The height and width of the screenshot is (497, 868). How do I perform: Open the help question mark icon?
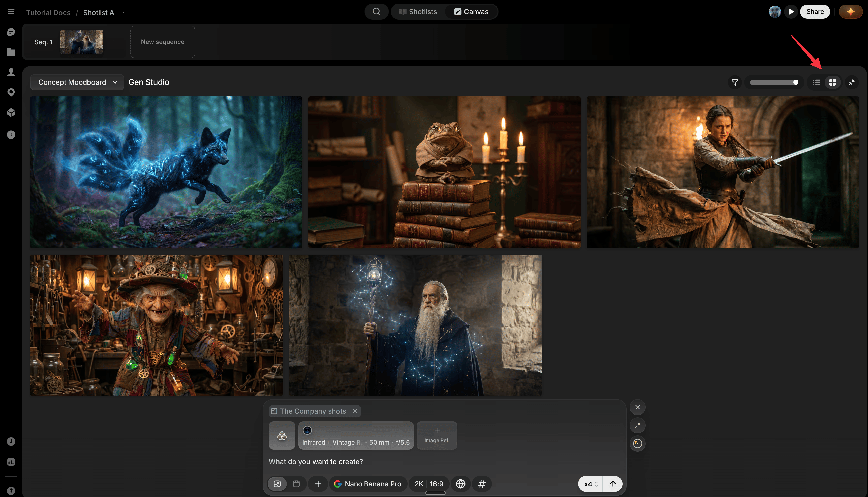[11, 491]
